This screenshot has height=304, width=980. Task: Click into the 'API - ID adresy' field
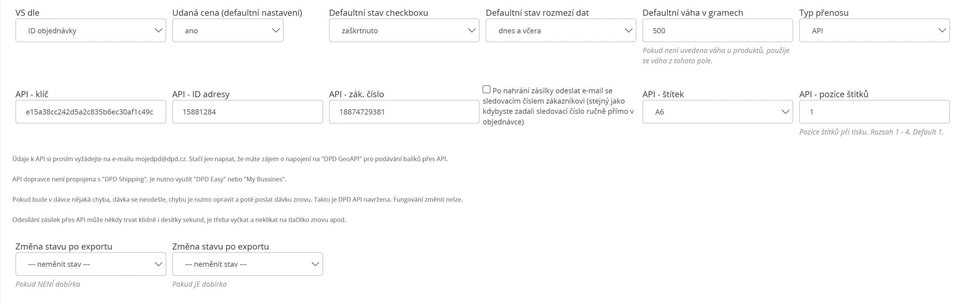(x=247, y=112)
